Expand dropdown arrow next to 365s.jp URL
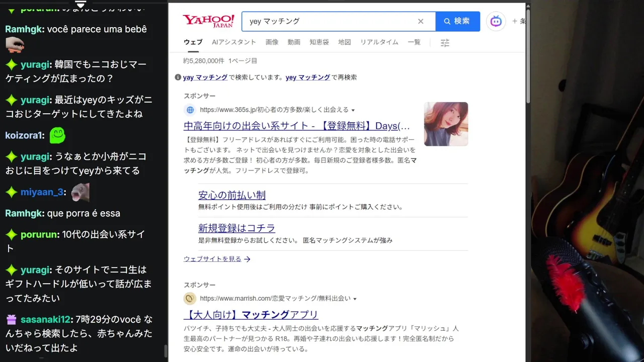Screen dimensions: 644x362 click(x=353, y=110)
